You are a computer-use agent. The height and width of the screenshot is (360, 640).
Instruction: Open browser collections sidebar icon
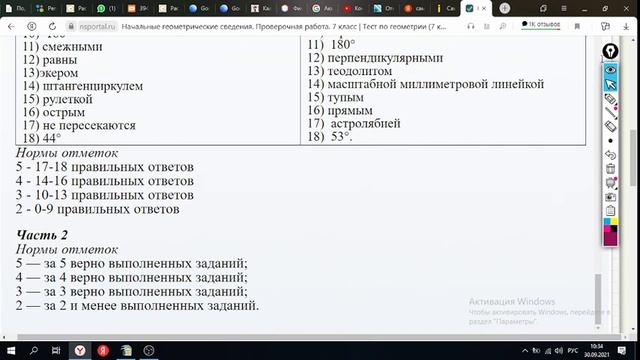pyautogui.click(x=605, y=27)
